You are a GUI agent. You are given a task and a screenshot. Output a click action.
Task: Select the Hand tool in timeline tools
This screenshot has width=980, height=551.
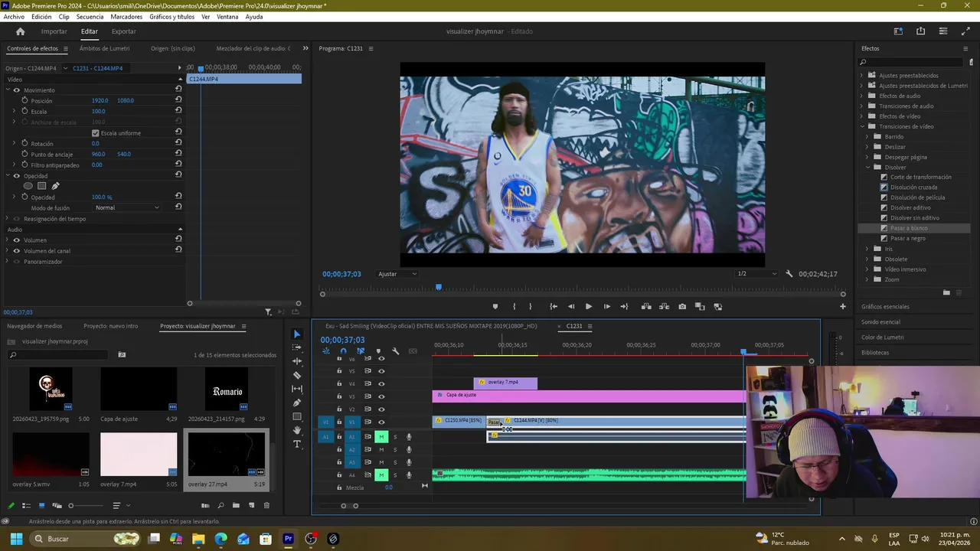(297, 430)
